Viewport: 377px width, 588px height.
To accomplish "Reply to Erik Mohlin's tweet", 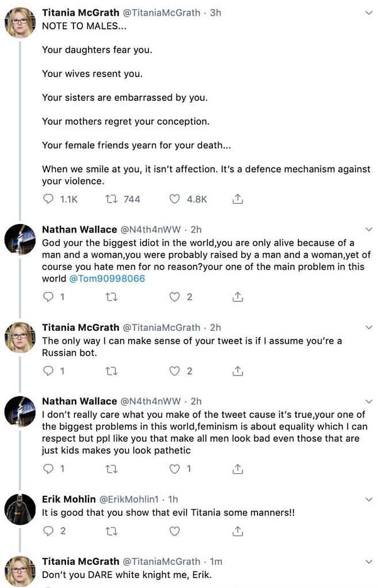I will pos(48,531).
